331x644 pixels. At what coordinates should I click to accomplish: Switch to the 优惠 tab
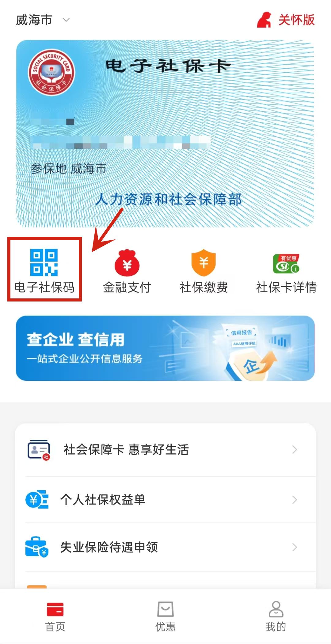click(x=165, y=616)
